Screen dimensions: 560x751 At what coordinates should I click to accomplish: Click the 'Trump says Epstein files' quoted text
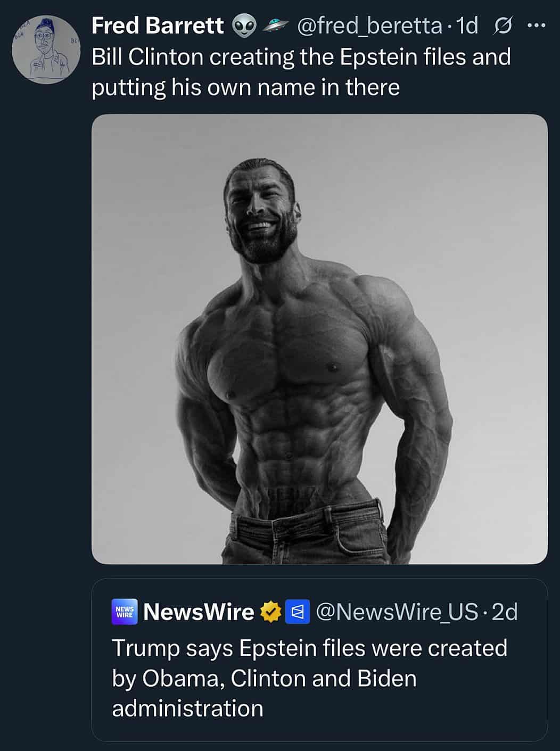click(309, 648)
